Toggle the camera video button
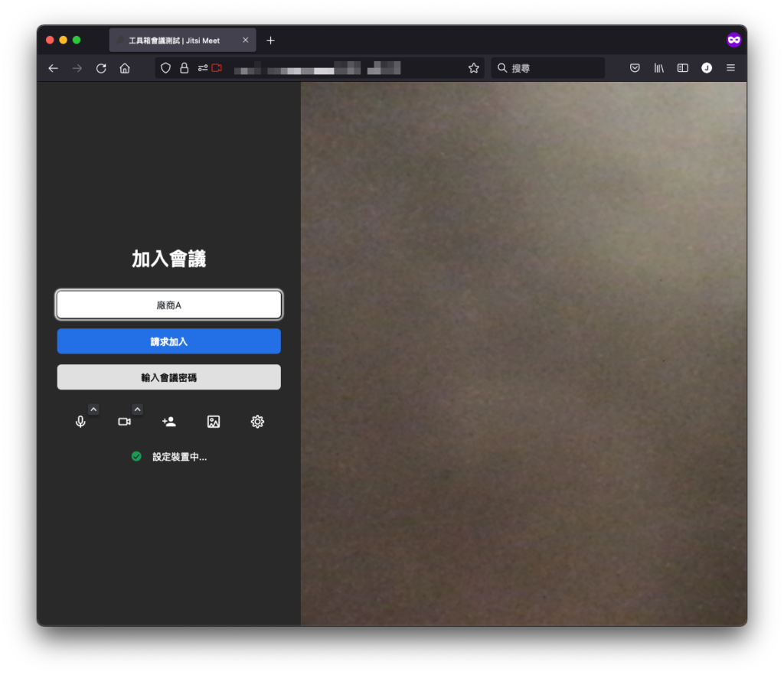The height and width of the screenshot is (675, 784). pyautogui.click(x=125, y=422)
